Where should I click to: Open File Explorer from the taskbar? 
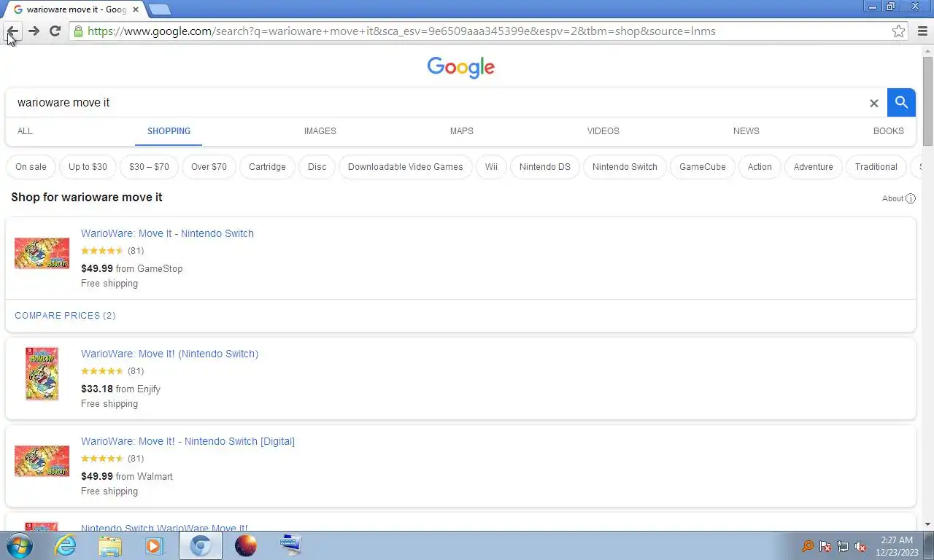pos(110,545)
